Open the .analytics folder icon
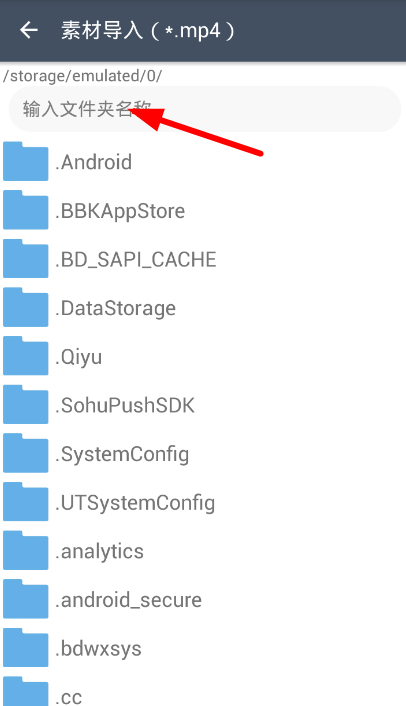 click(26, 551)
